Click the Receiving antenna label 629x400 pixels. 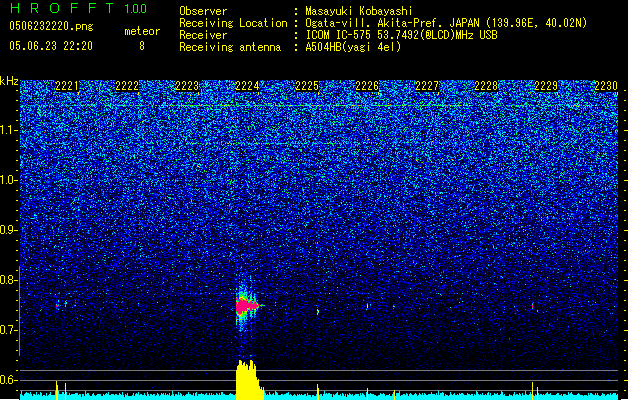coord(230,47)
